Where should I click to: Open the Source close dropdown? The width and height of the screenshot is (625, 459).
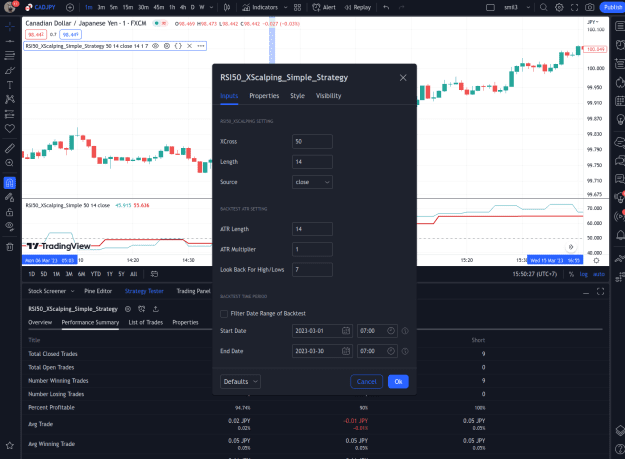pyautogui.click(x=312, y=182)
